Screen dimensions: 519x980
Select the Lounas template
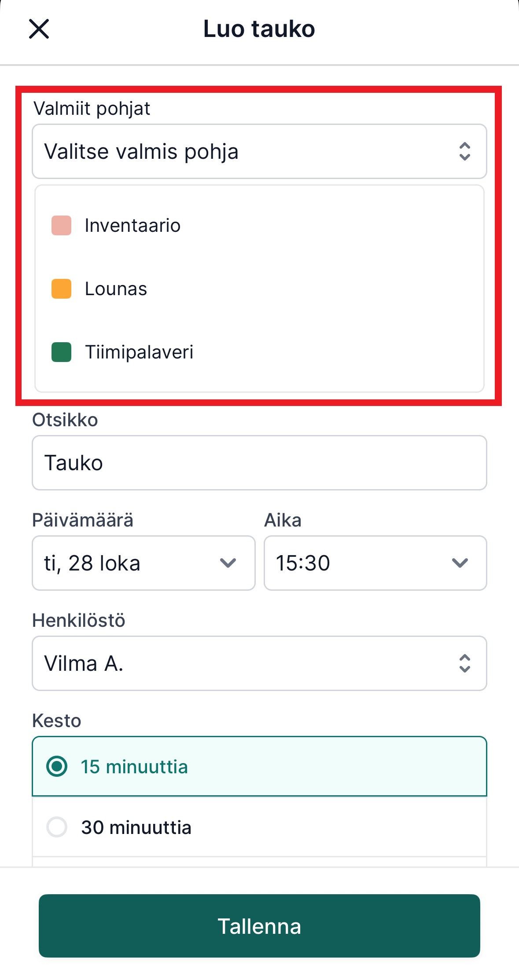[x=116, y=289]
